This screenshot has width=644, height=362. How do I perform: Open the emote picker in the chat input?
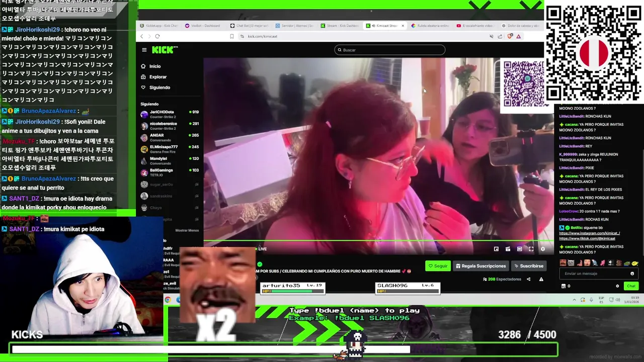pyautogui.click(x=632, y=274)
